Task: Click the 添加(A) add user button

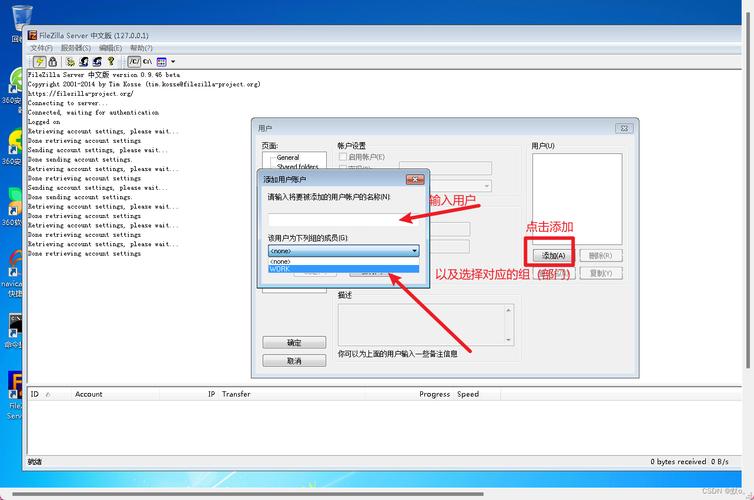Action: point(553,256)
